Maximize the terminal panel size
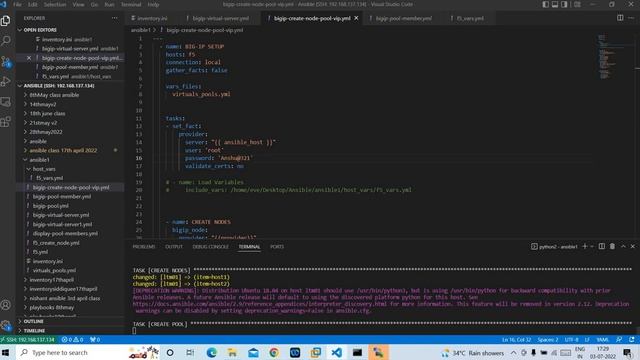640x360 pixels. [x=623, y=247]
